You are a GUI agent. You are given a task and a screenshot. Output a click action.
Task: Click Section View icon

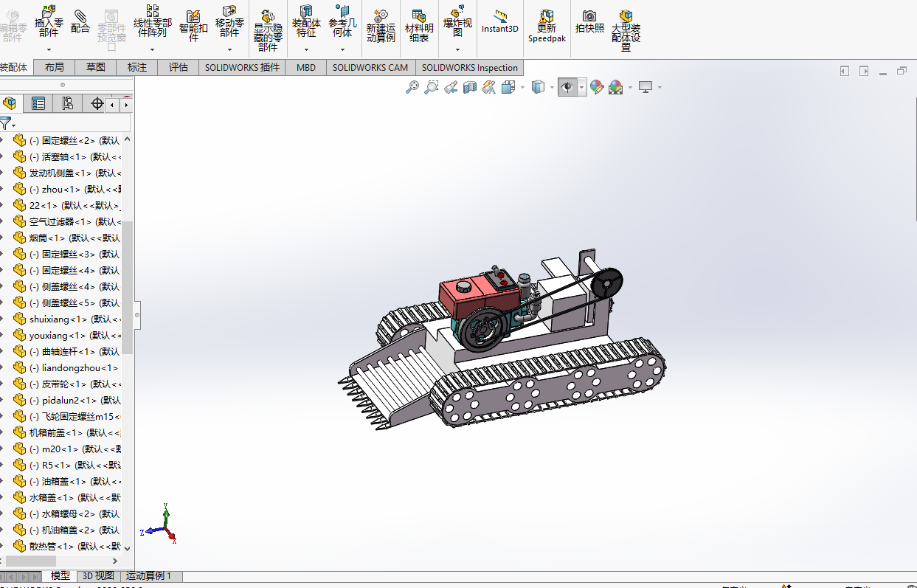tap(470, 87)
